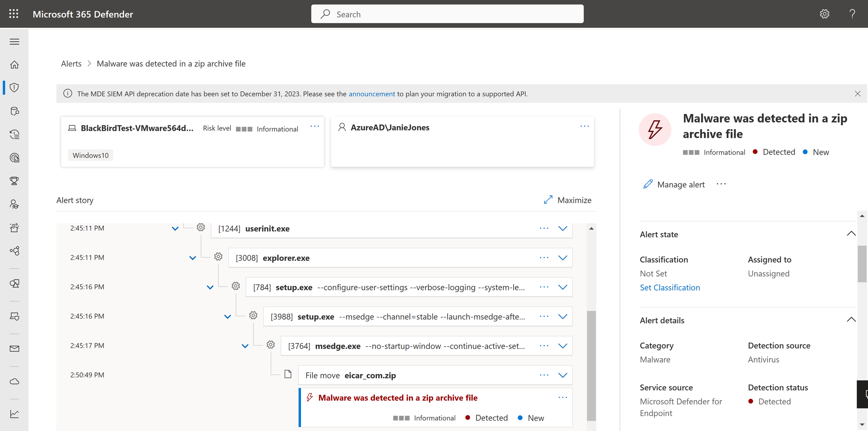Open the app launcher waffle icon
Screen dimensions: 868x431
[x=14, y=14]
